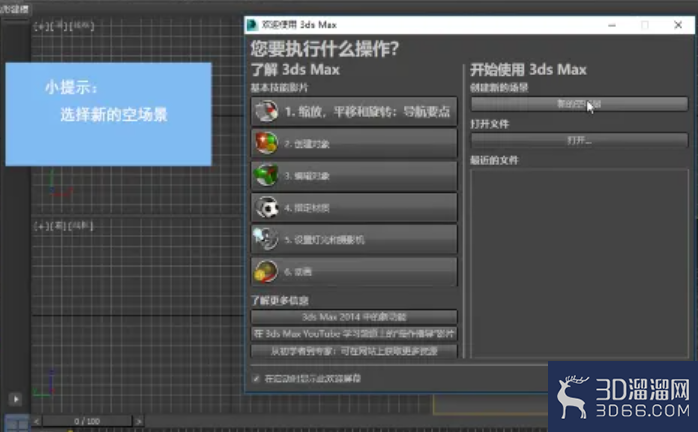
Task: Open tutorial 6 on animation
Action: click(354, 271)
